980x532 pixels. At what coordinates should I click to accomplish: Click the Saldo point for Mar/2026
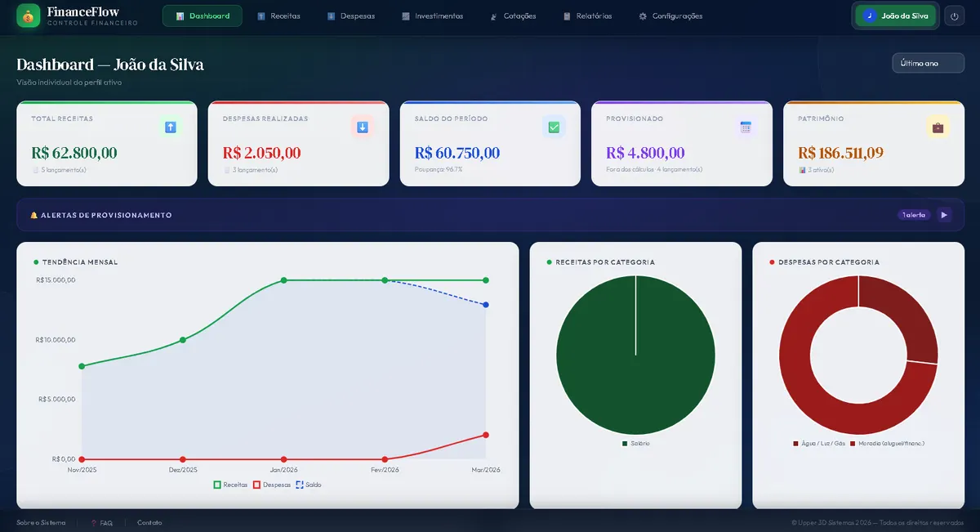pos(486,305)
